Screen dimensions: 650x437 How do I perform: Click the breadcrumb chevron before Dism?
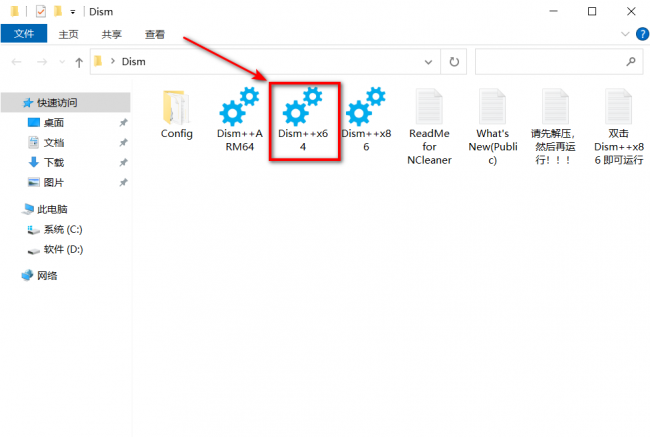[112, 61]
